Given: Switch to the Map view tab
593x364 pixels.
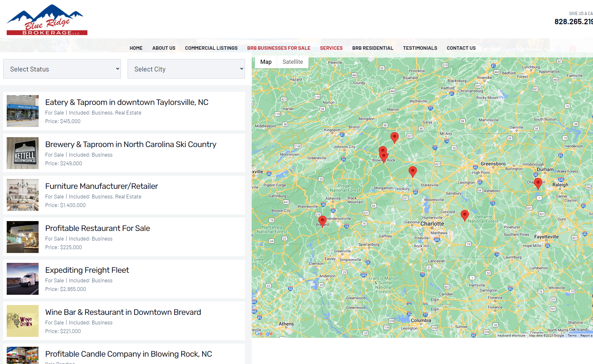Looking at the screenshot, I should pyautogui.click(x=266, y=62).
